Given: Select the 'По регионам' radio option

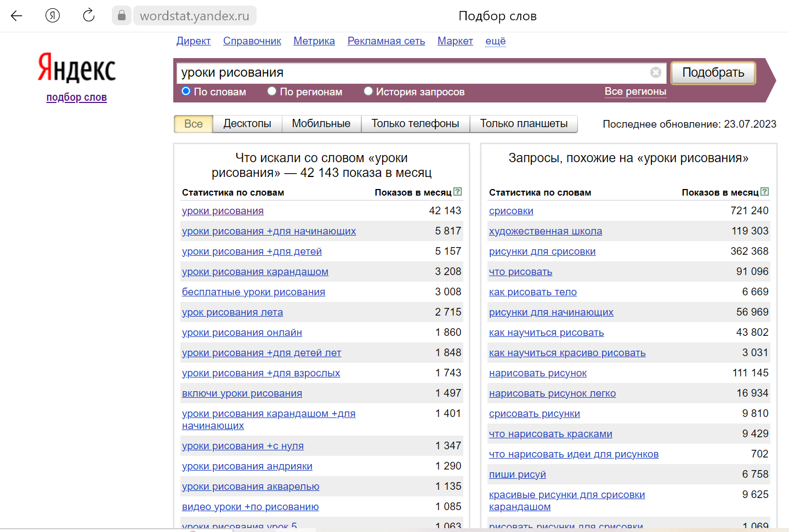Looking at the screenshot, I should (x=271, y=91).
